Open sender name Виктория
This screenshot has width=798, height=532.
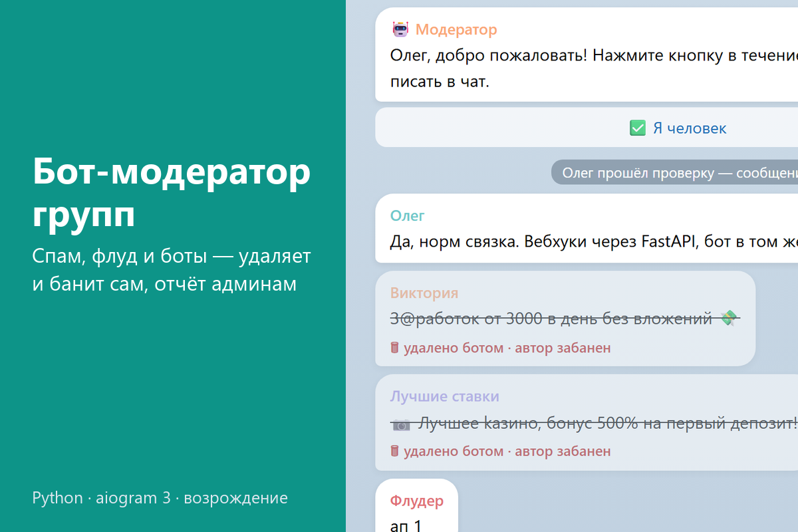(424, 293)
